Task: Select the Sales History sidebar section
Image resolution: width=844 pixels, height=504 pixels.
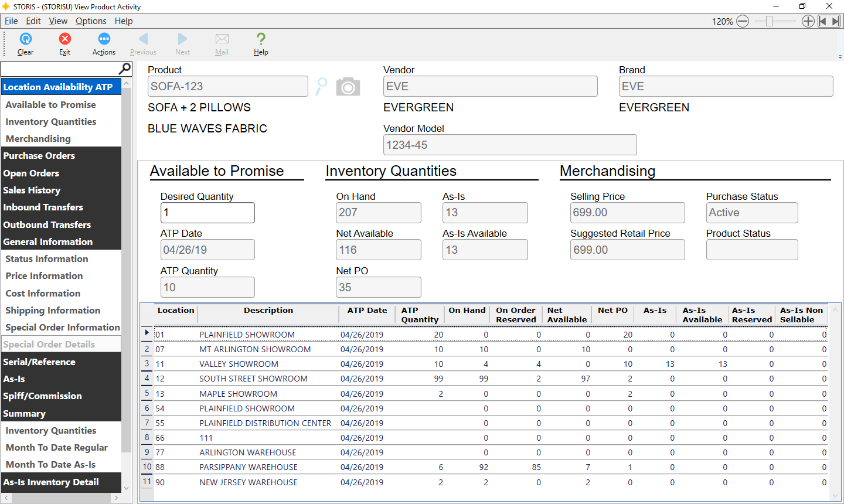Action: (x=32, y=190)
